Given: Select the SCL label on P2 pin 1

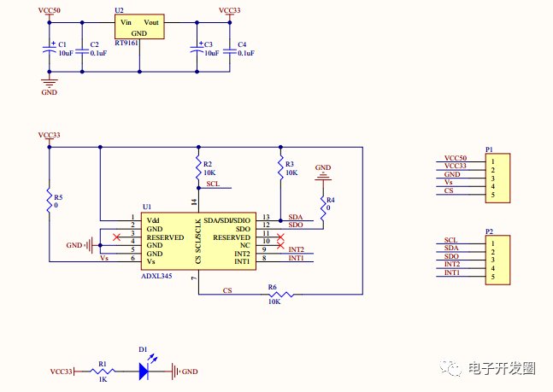Looking at the screenshot, I should tap(450, 240).
